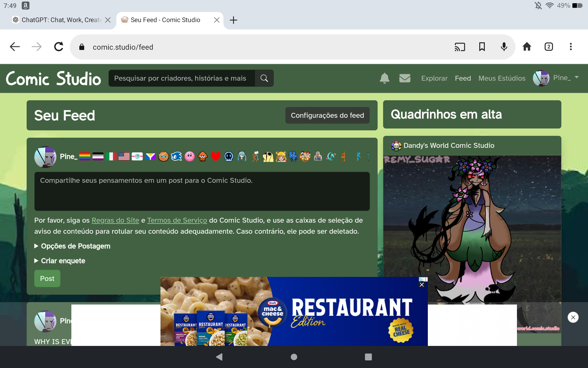Tap the Android home navigation button
The width and height of the screenshot is (588, 368).
click(294, 357)
